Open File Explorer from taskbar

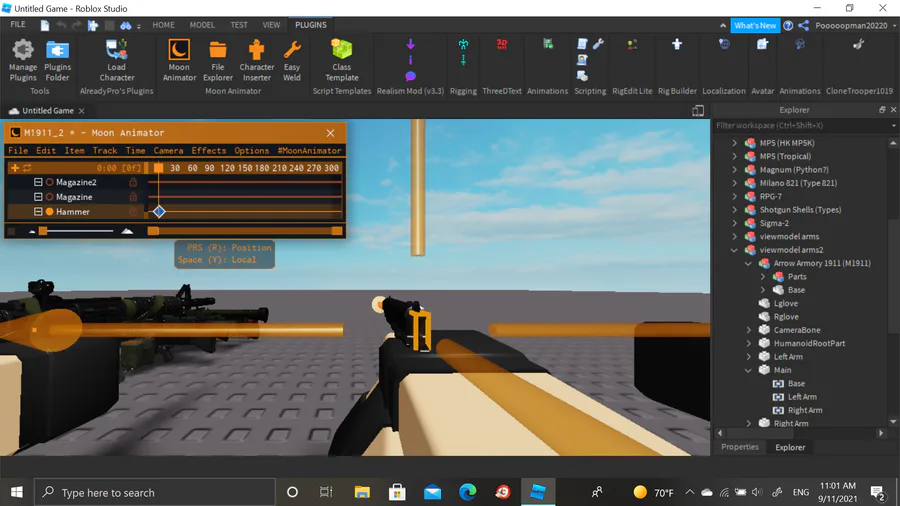coord(362,492)
